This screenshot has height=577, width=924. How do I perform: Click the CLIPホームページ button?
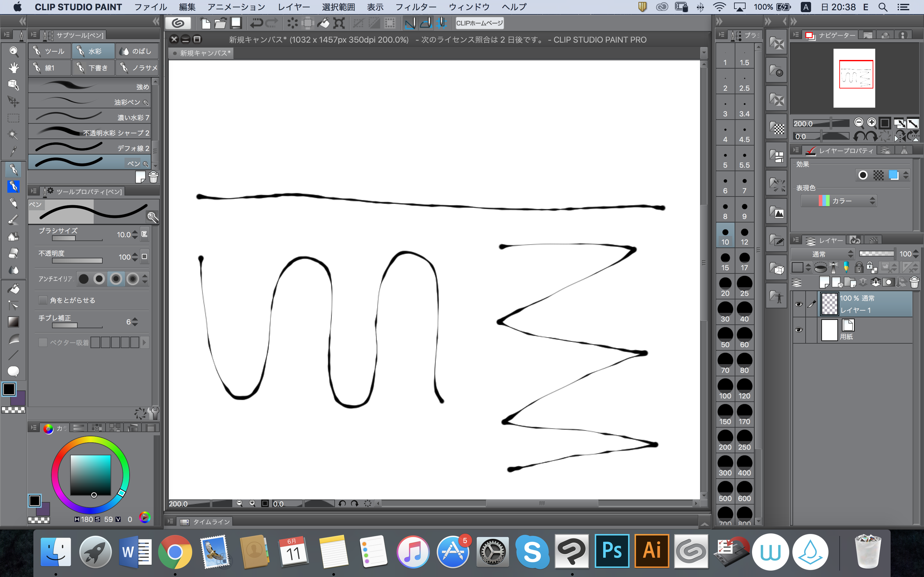click(x=479, y=23)
